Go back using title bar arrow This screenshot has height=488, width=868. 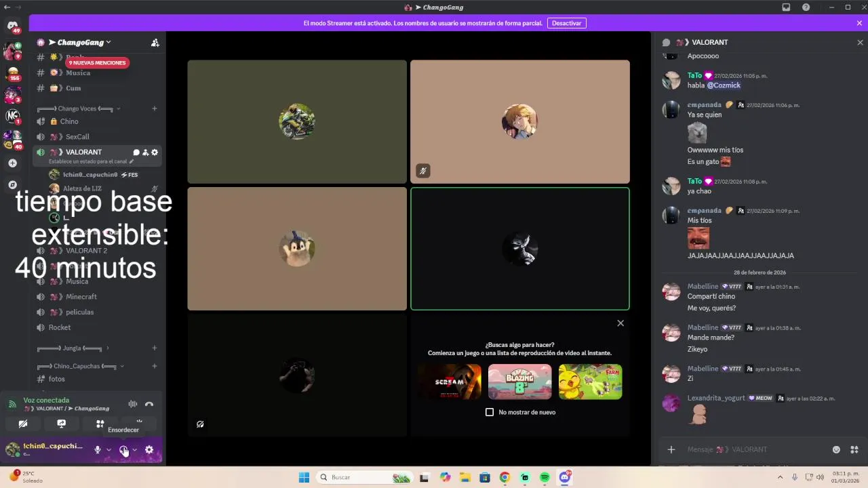click(7, 7)
